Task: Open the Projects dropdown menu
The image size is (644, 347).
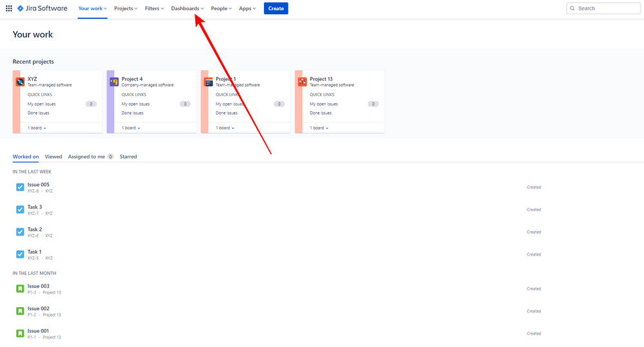Action: (x=126, y=8)
